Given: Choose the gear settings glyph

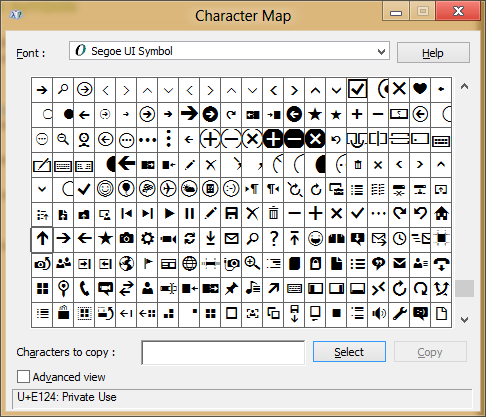Looking at the screenshot, I should click(x=147, y=239).
